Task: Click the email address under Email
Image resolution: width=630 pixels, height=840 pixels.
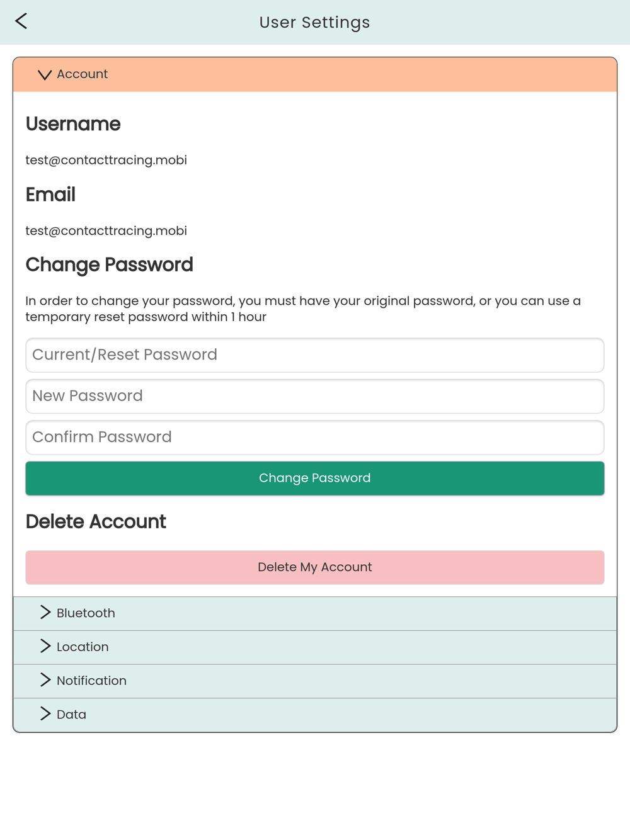Action: (106, 231)
